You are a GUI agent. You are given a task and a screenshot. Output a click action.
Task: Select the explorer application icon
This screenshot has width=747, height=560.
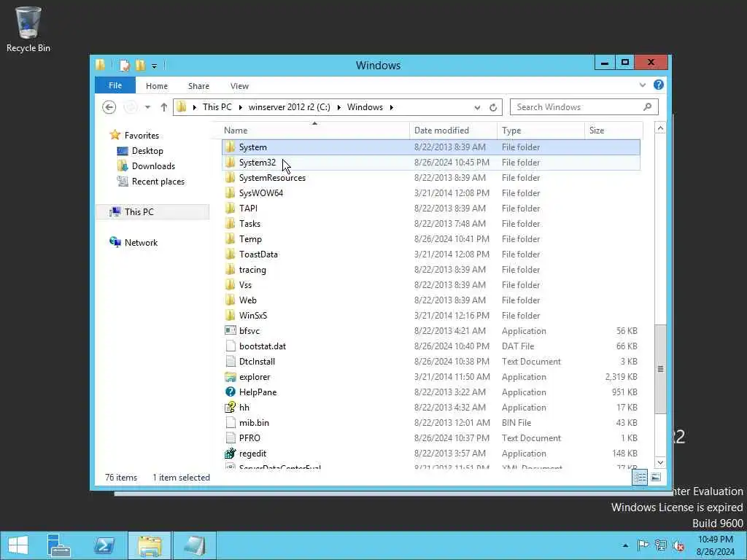point(230,377)
